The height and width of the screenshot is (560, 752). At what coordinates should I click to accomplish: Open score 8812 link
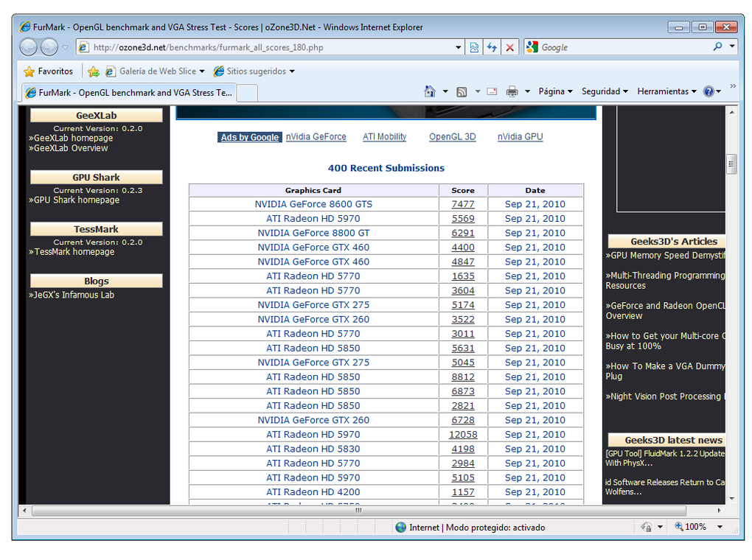click(x=463, y=377)
